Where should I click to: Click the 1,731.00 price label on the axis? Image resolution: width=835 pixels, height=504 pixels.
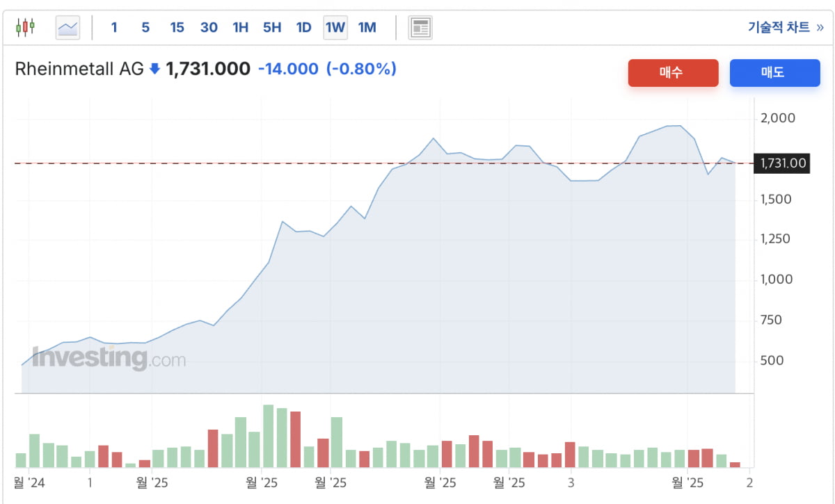[x=783, y=163]
